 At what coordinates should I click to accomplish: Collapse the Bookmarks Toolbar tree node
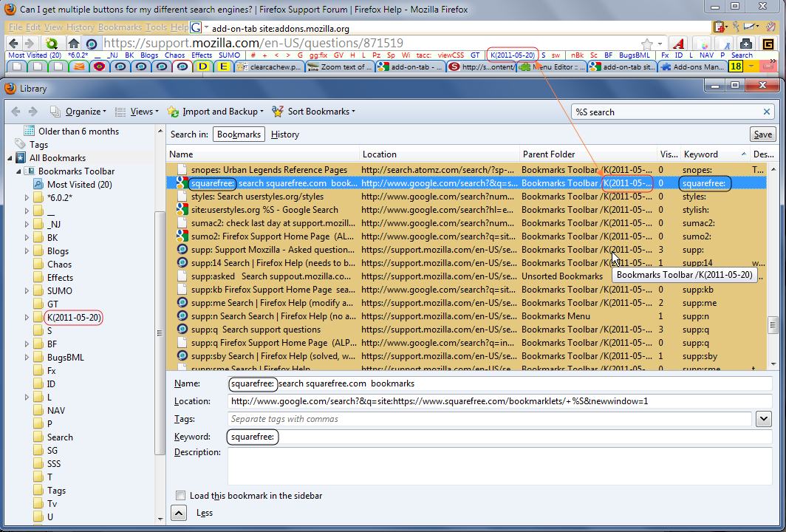click(18, 171)
